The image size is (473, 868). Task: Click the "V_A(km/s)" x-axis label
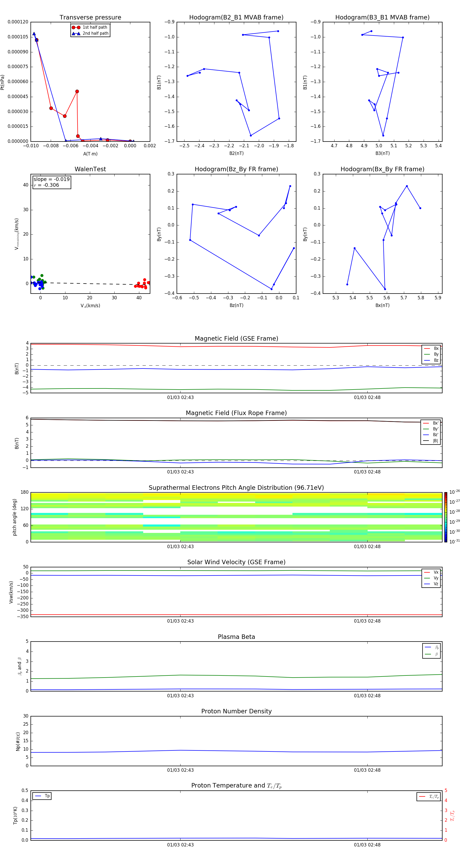click(x=90, y=306)
